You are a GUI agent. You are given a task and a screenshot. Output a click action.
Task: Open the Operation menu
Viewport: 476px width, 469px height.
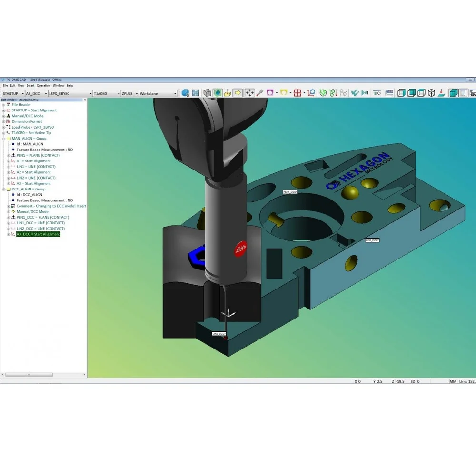pos(43,86)
